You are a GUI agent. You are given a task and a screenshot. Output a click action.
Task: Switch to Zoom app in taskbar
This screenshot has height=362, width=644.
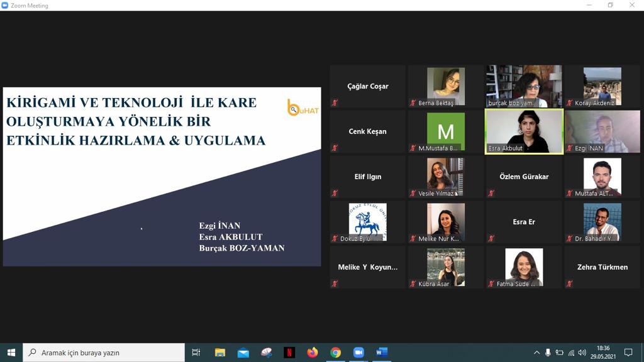click(358, 353)
